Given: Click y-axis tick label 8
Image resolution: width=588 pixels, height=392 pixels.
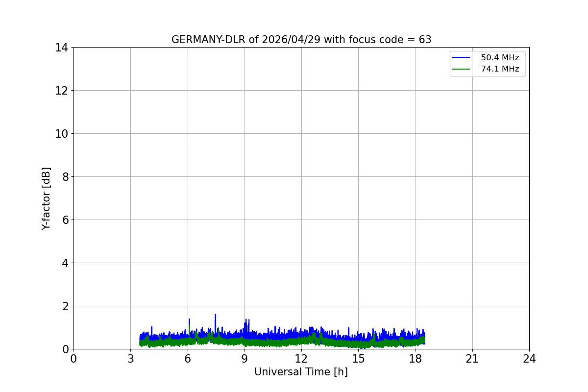Looking at the screenshot, I should click(65, 177).
